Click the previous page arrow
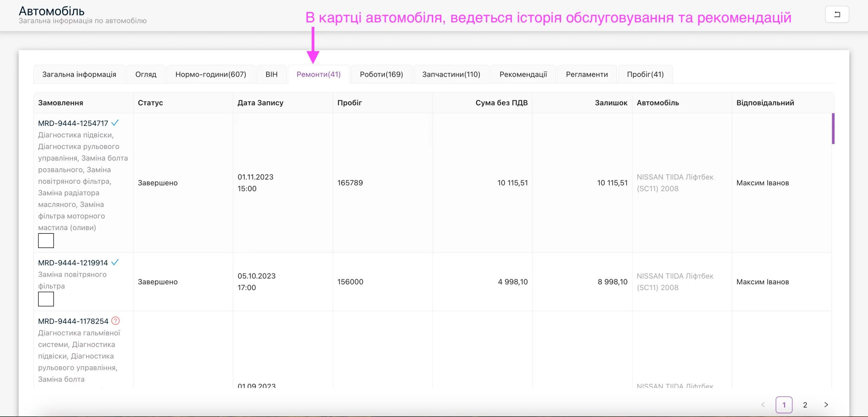The width and height of the screenshot is (868, 417). coord(763,404)
